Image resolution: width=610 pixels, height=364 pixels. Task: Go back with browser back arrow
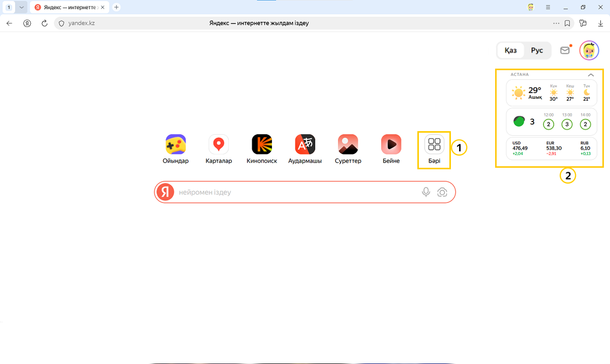click(x=9, y=23)
